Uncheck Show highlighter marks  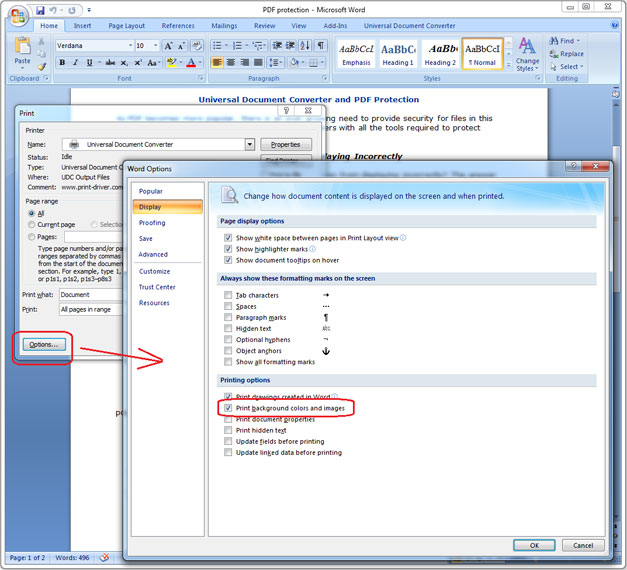click(229, 249)
